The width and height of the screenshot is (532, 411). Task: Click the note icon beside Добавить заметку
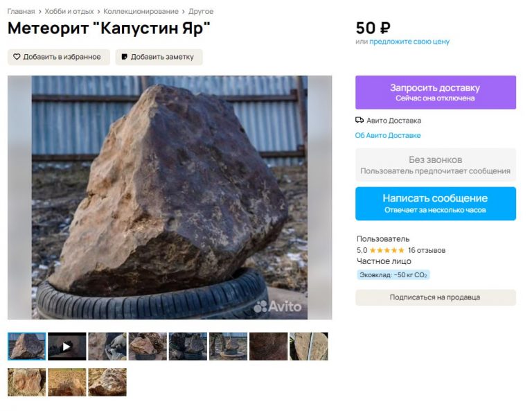point(124,57)
